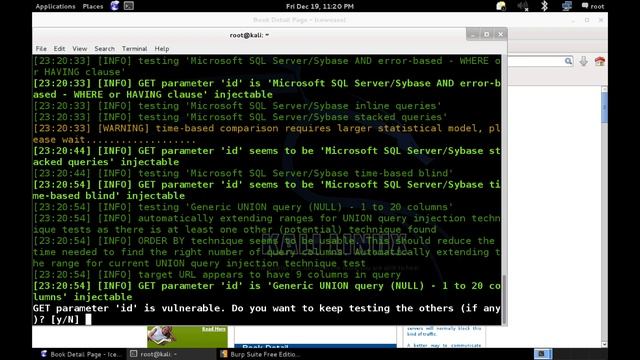This screenshot has height=360, width=640.
Task: Click the book thumbnail image in browser
Action: click(x=162, y=336)
